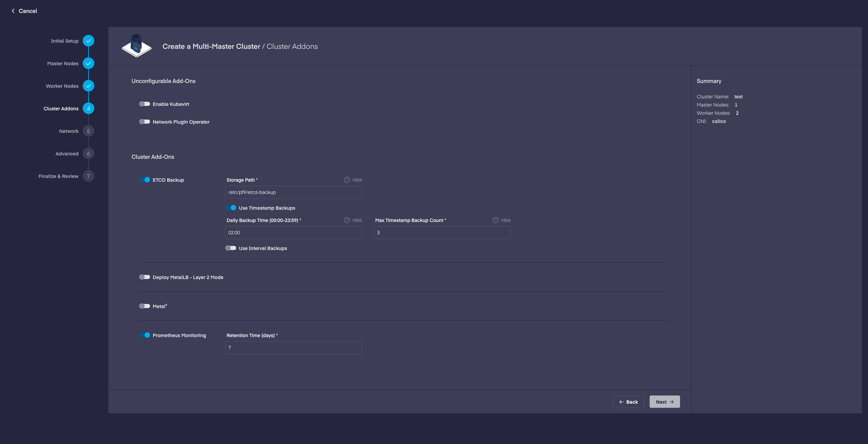Image resolution: width=868 pixels, height=444 pixels.
Task: Toggle Use Interval Backups on
Action: (231, 248)
